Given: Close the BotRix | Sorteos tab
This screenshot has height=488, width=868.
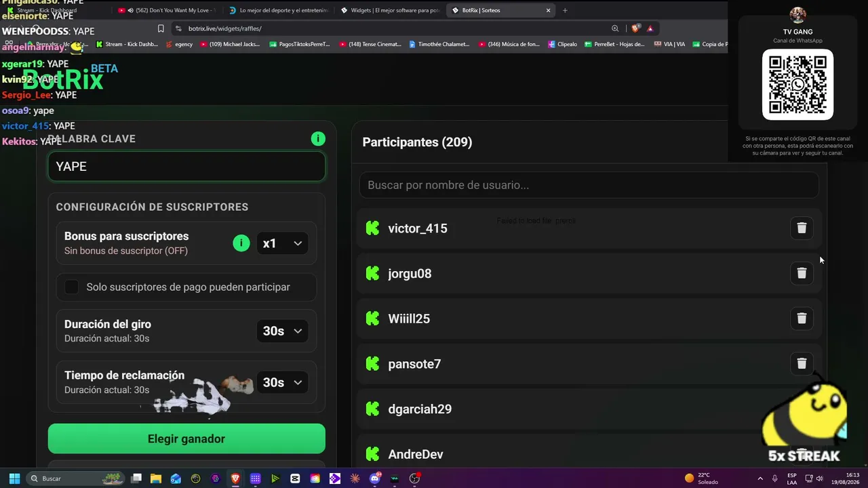Looking at the screenshot, I should [549, 10].
